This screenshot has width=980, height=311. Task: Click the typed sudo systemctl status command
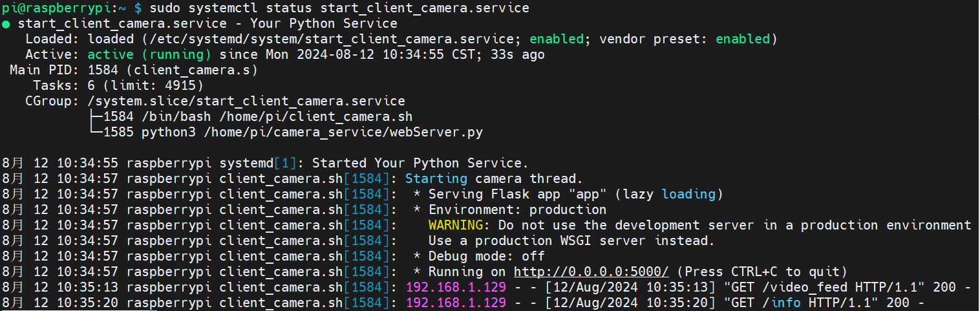339,8
